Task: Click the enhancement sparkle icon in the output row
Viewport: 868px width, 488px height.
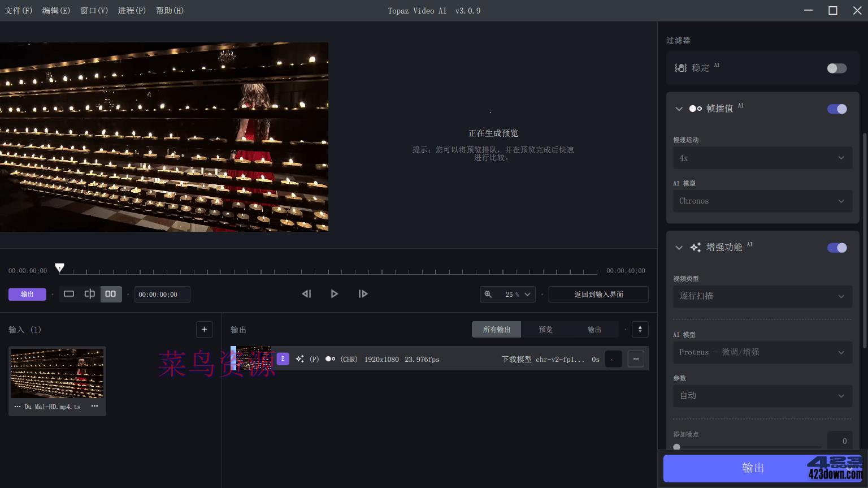Action: point(300,359)
